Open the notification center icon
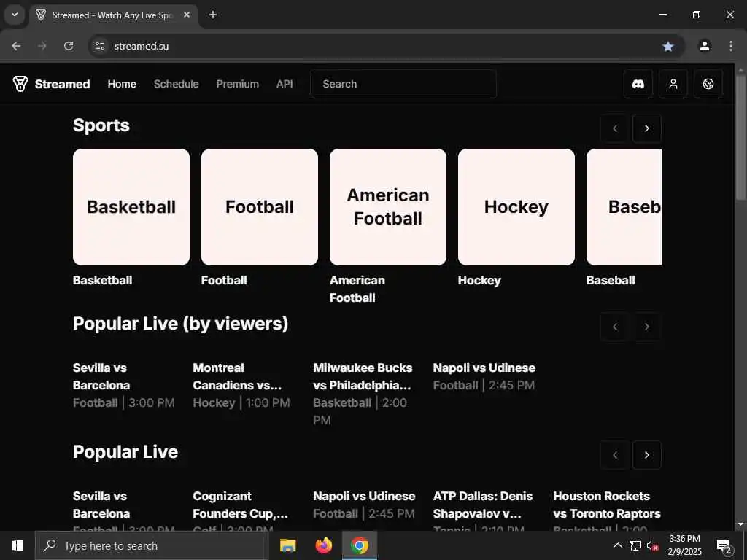 tap(724, 545)
